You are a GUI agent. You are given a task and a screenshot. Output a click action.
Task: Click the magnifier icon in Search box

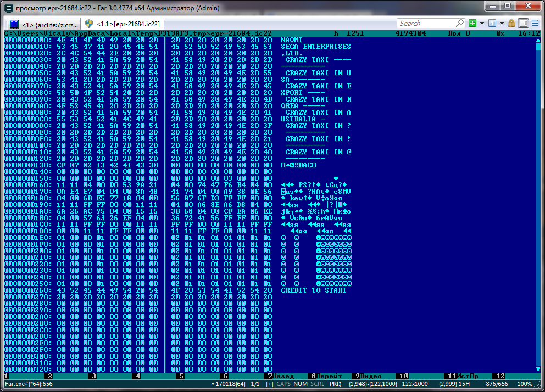(460, 23)
